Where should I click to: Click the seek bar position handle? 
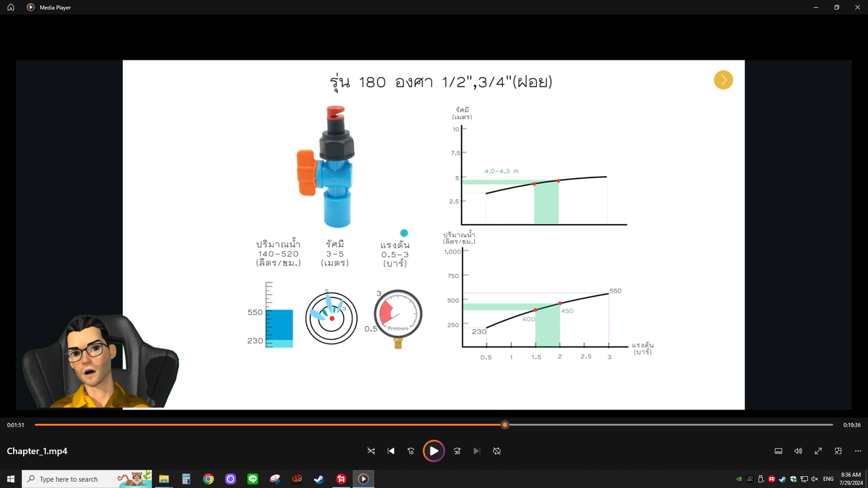click(505, 425)
